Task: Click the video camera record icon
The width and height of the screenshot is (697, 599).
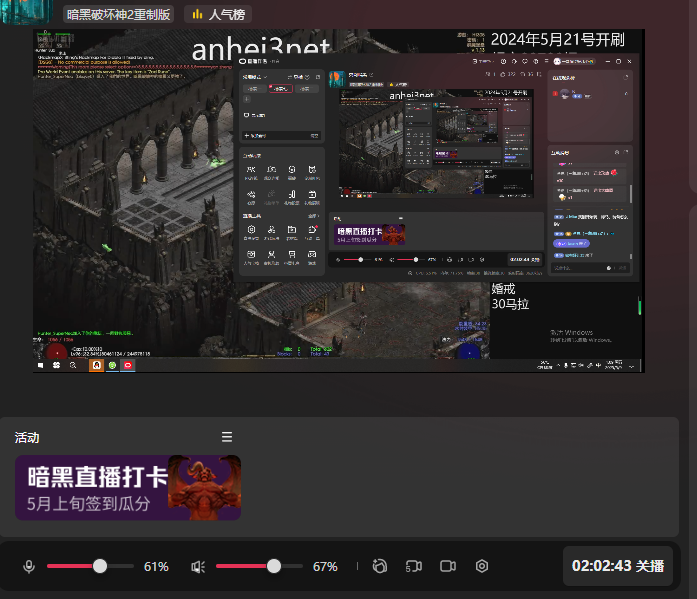Action: pos(448,566)
